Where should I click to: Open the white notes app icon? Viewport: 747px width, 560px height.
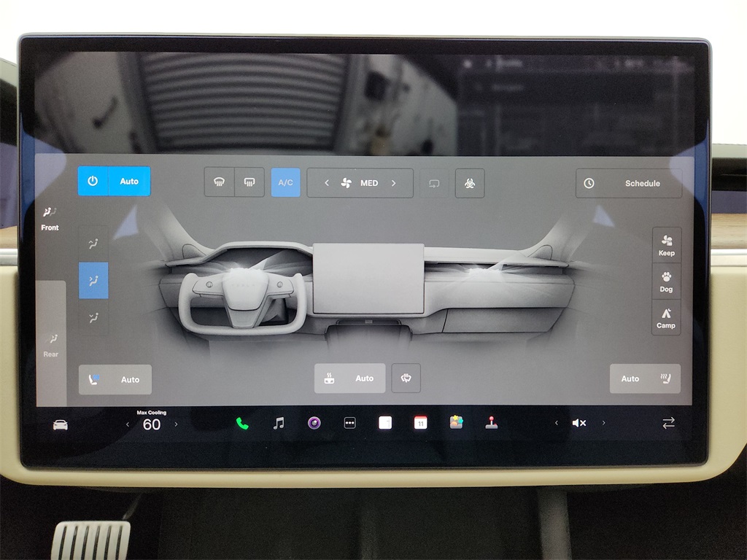(385, 423)
